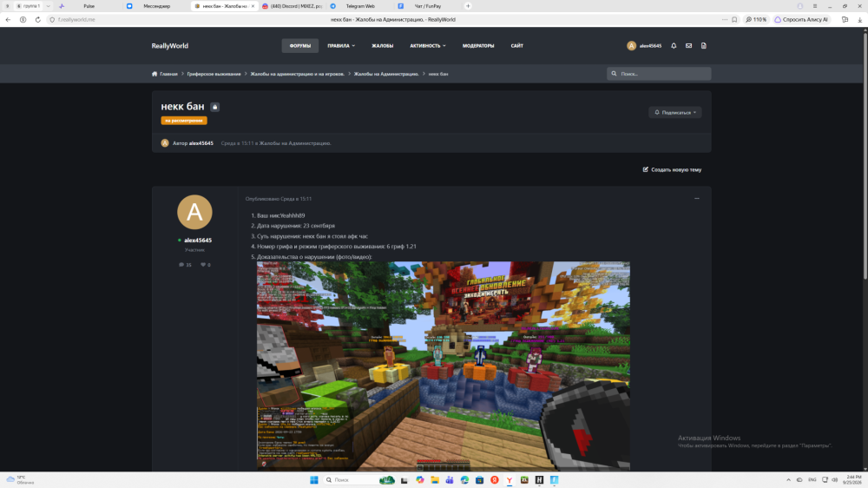868x488 pixels.
Task: Open the black H app on taskbar
Action: [539, 479]
